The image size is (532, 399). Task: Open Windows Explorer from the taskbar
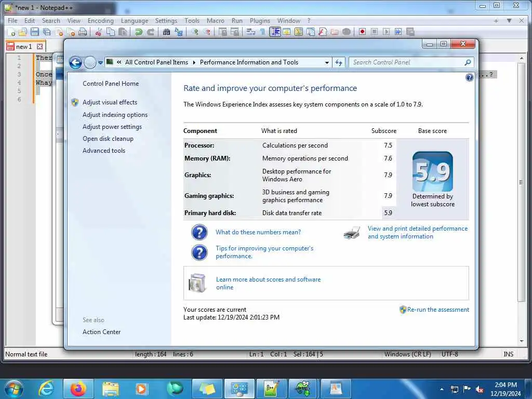[x=110, y=389]
